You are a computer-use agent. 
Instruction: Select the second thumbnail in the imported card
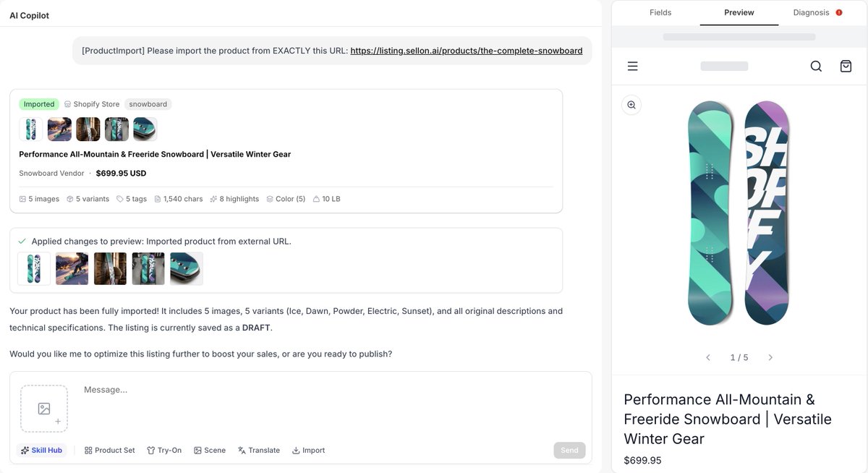59,129
